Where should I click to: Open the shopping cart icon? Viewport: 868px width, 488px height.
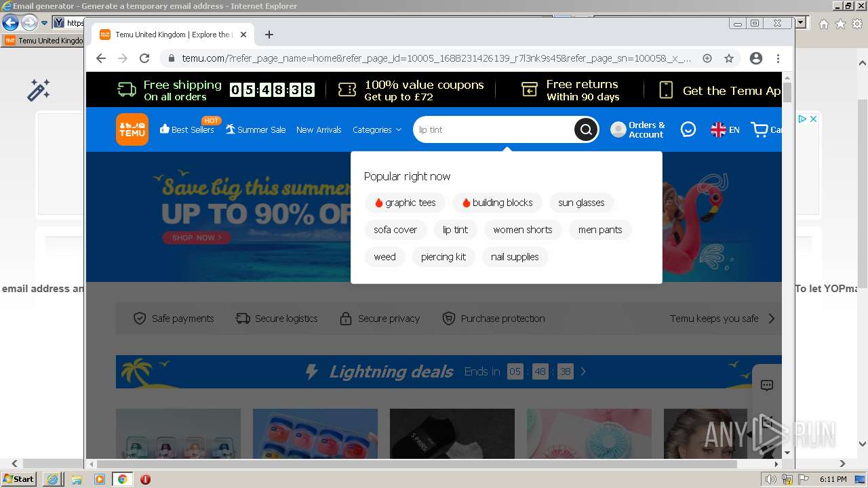click(x=759, y=129)
